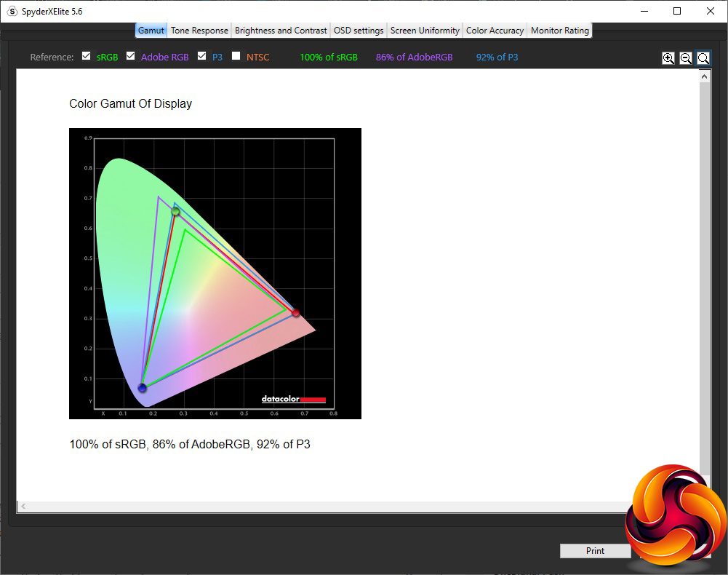The height and width of the screenshot is (575, 728).
Task: Click the SpyderXElite app icon in title bar
Action: click(12, 11)
